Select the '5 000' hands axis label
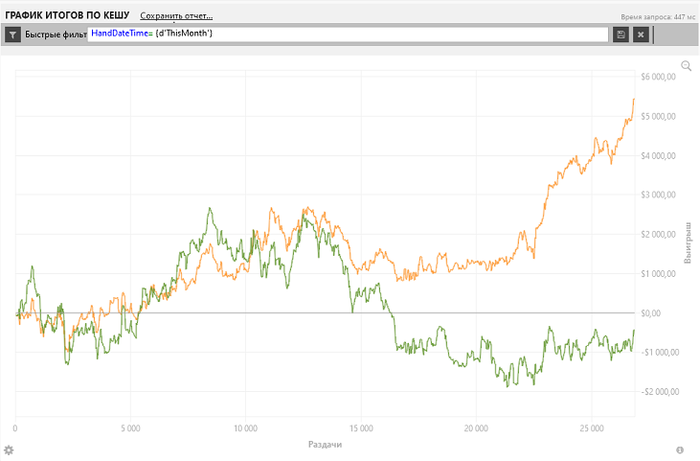700x461 pixels. tap(130, 428)
